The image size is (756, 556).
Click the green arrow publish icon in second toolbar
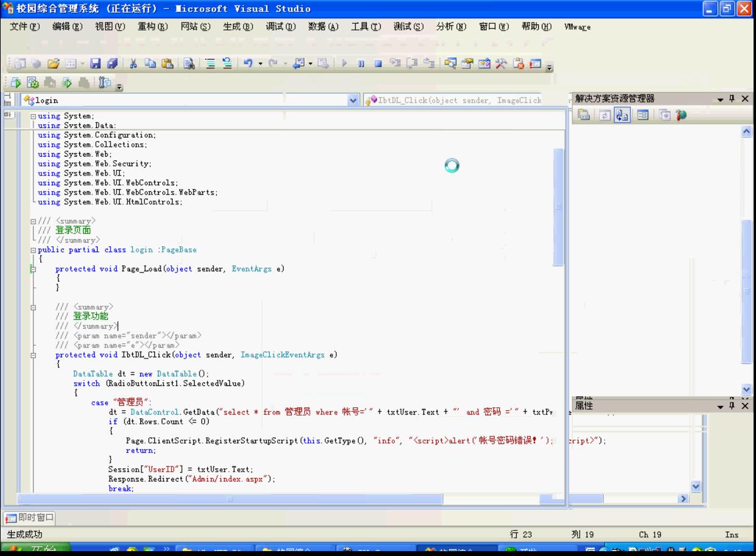click(x=67, y=83)
